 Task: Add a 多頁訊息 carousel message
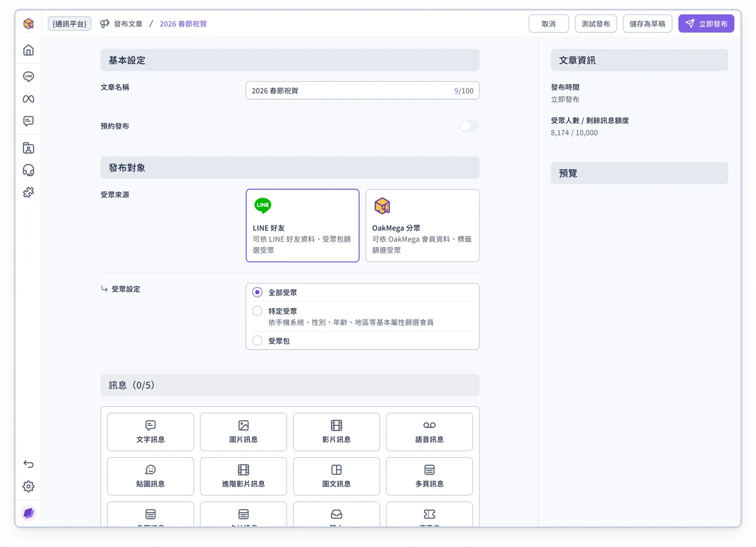[429, 476]
